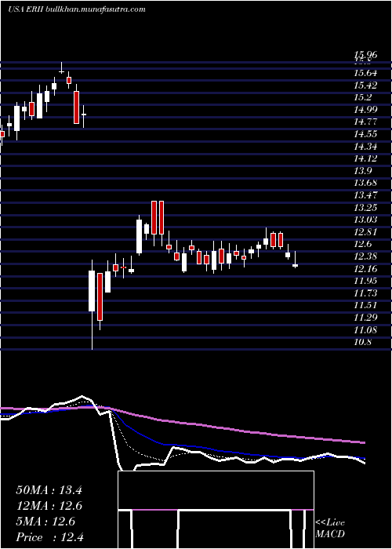Click the 50MA : 13.4 label
This screenshot has height=549, width=392.
click(x=49, y=490)
